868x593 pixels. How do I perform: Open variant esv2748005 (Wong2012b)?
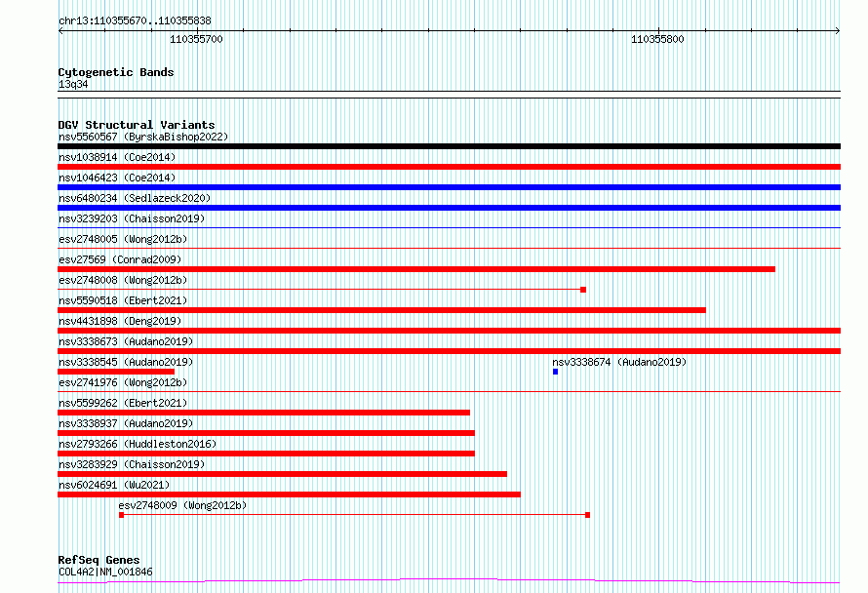point(123,239)
